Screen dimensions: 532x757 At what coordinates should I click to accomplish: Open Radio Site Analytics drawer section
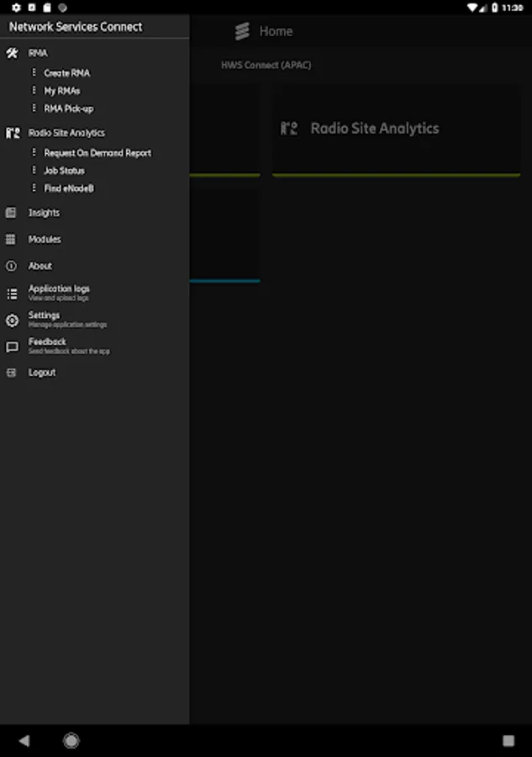(66, 133)
